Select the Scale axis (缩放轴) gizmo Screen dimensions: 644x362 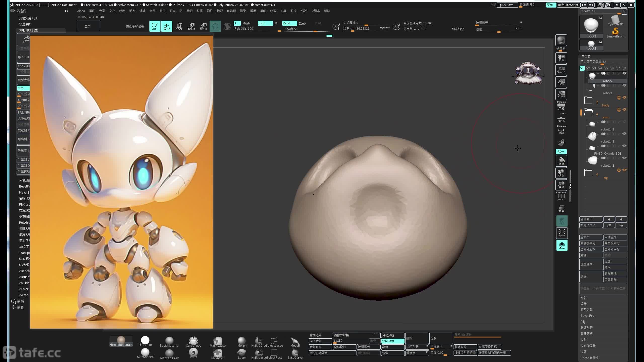(x=191, y=26)
